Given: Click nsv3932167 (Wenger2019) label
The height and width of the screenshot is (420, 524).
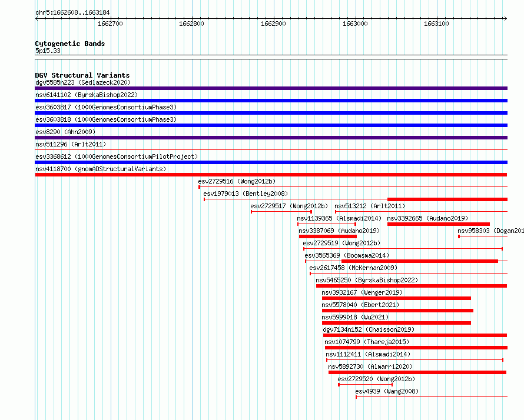Looking at the screenshot, I should point(362,292).
